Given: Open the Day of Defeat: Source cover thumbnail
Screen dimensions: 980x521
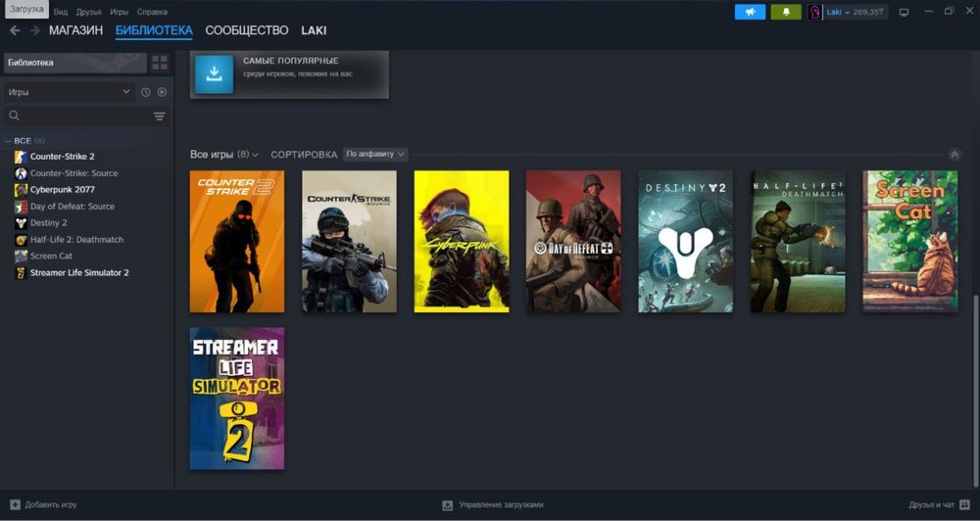Looking at the screenshot, I should point(573,241).
